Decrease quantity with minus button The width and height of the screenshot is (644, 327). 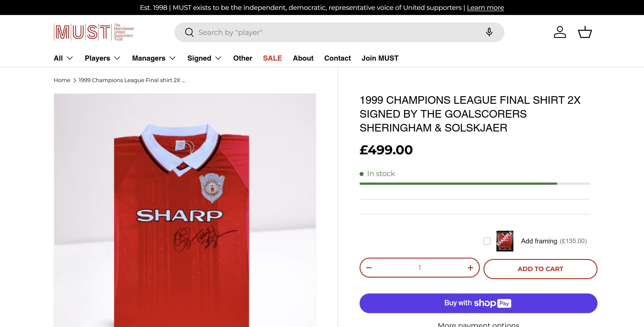click(369, 268)
